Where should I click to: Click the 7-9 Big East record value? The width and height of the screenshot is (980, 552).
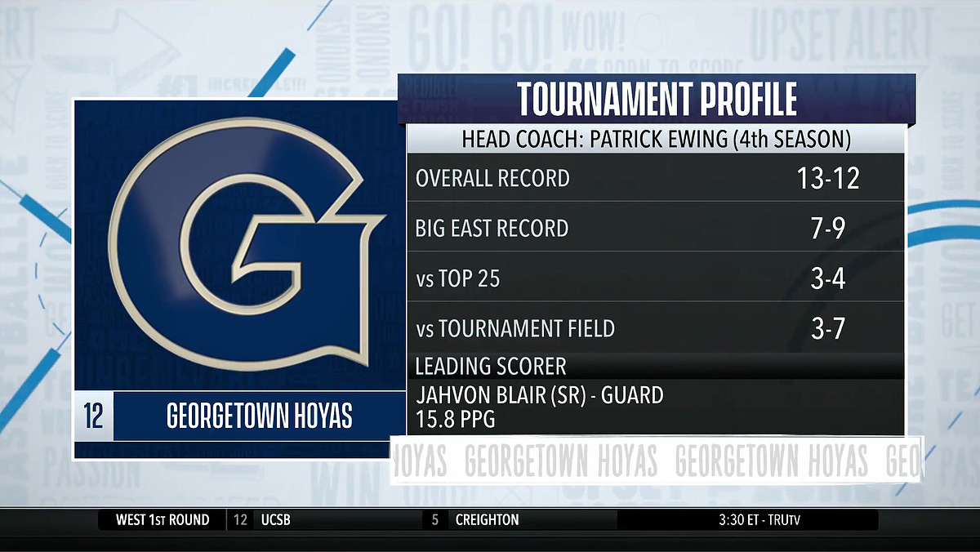click(x=828, y=228)
